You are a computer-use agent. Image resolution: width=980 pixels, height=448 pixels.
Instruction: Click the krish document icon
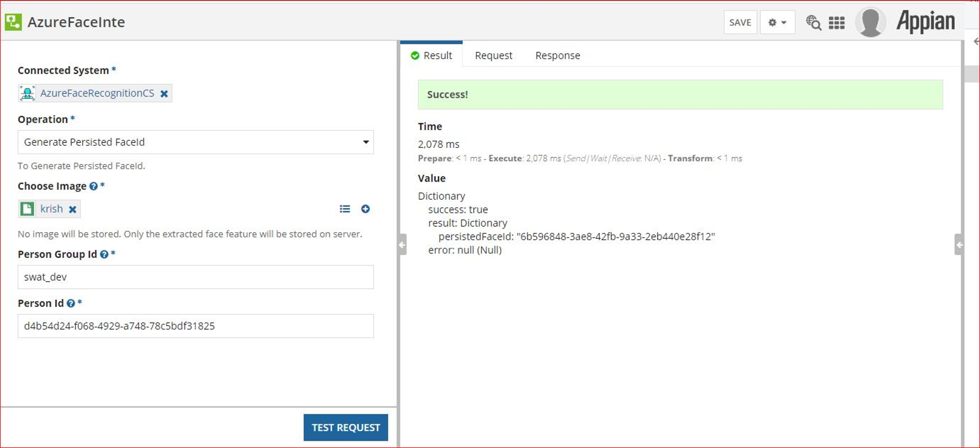pyautogui.click(x=27, y=209)
